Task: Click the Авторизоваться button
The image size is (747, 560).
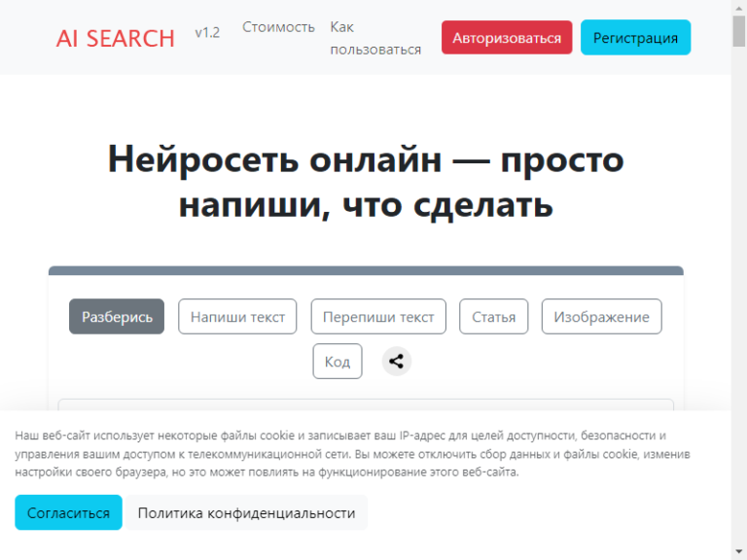Action: (x=507, y=38)
